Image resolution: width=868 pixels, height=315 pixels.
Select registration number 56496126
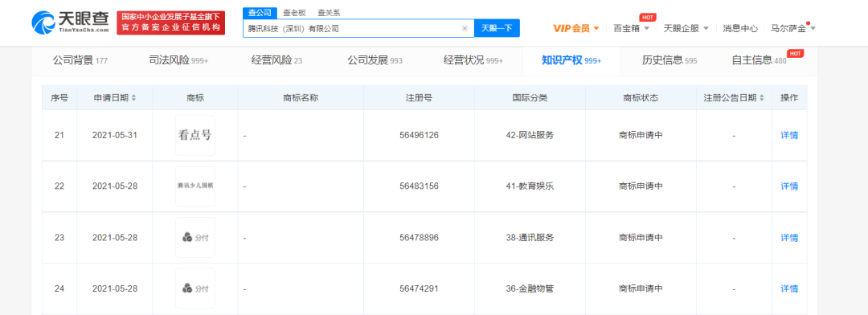click(419, 135)
